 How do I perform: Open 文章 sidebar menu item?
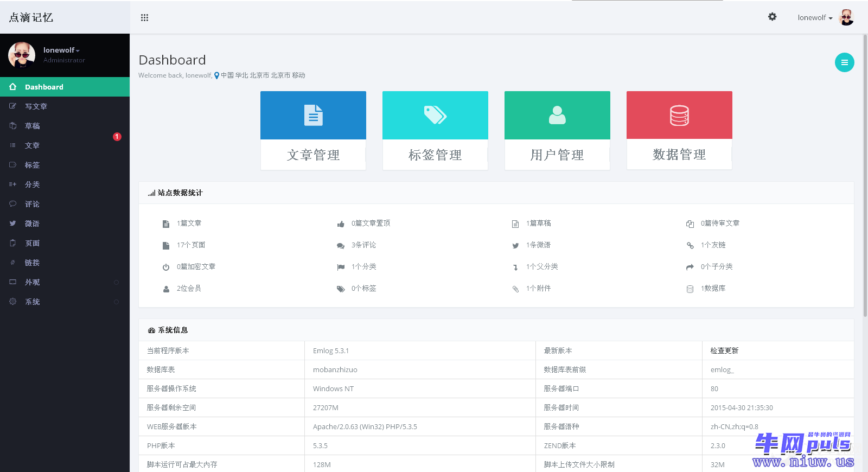[65, 145]
